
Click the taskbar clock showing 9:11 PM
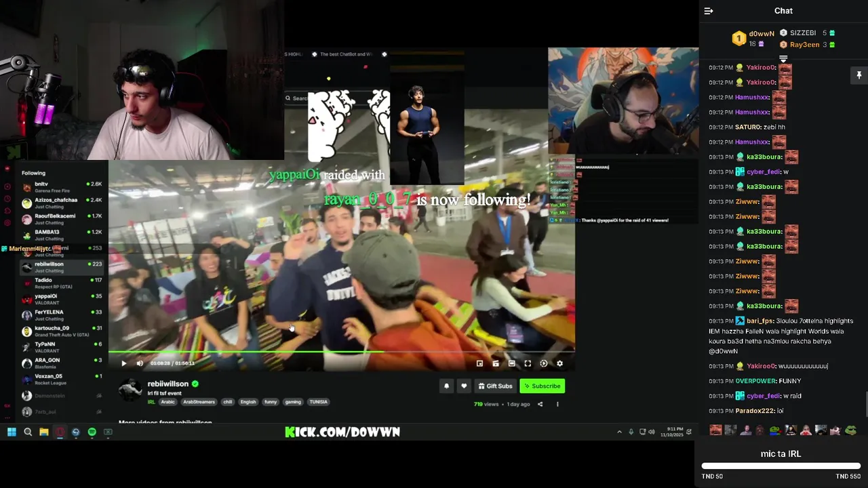[671, 432]
